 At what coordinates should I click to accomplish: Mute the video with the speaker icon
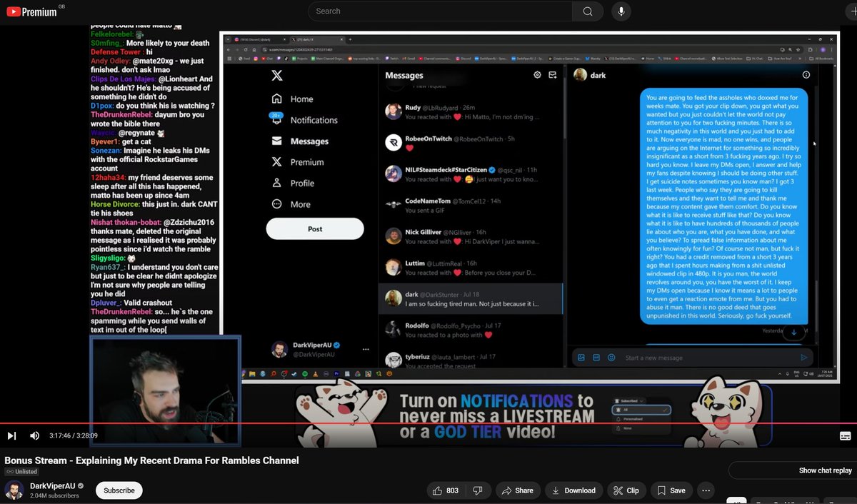pos(34,435)
